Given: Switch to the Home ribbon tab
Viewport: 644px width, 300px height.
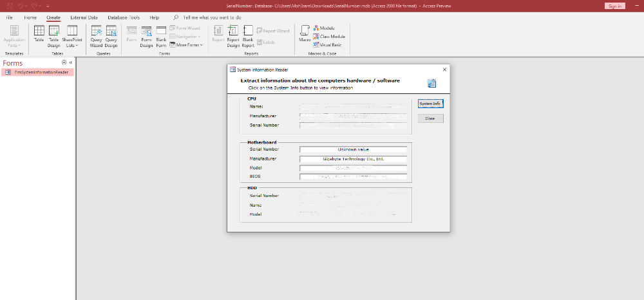Looking at the screenshot, I should click(30, 17).
